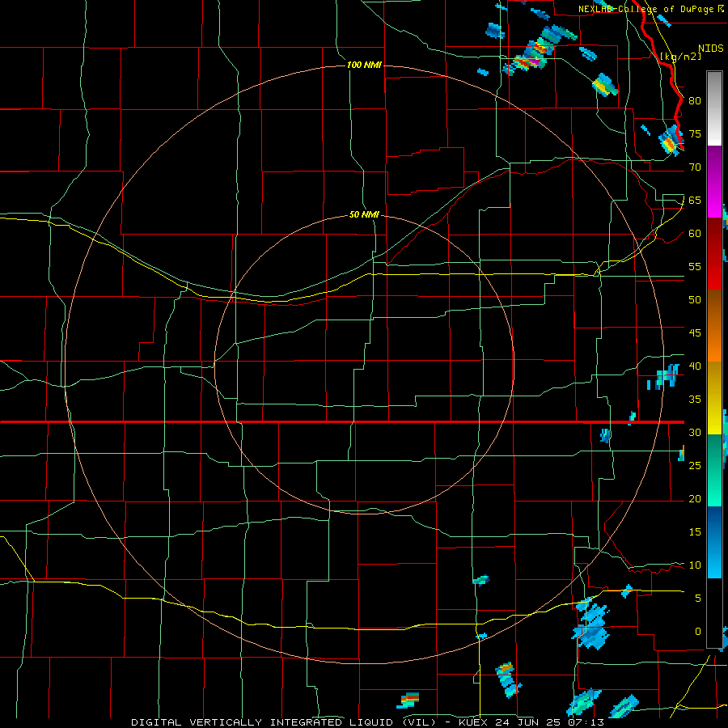728x728 pixels.
Task: Click the 15 value on the color scale
Action: pos(695,531)
